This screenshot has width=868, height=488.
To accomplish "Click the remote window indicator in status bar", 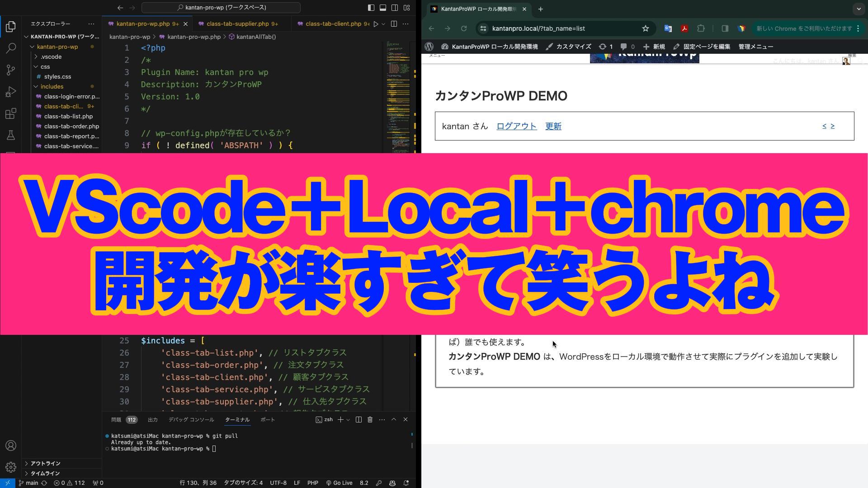I will click(x=7, y=483).
